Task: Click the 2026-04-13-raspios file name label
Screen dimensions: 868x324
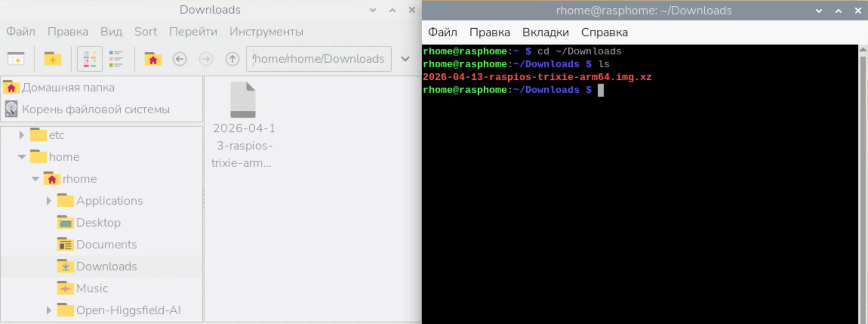Action: [x=243, y=146]
